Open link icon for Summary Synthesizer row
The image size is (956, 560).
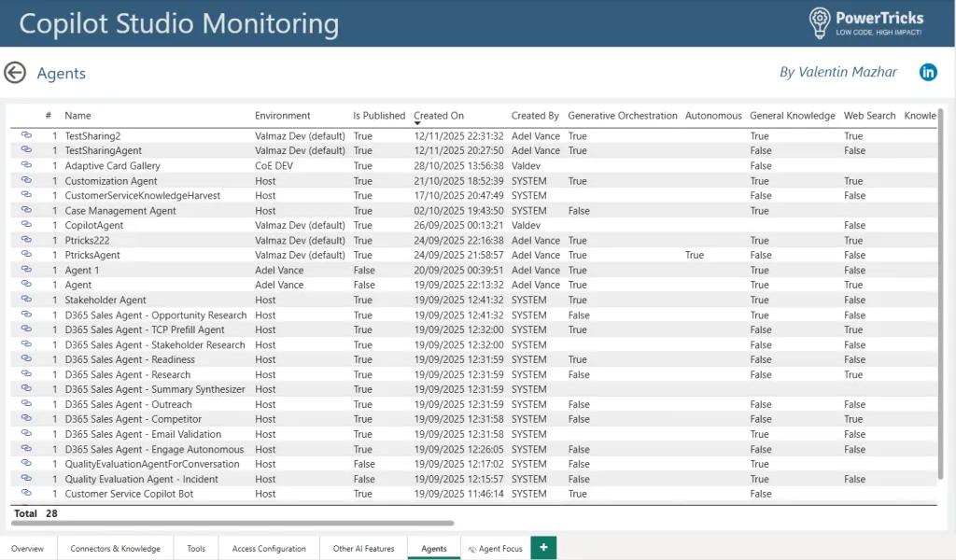click(26, 389)
